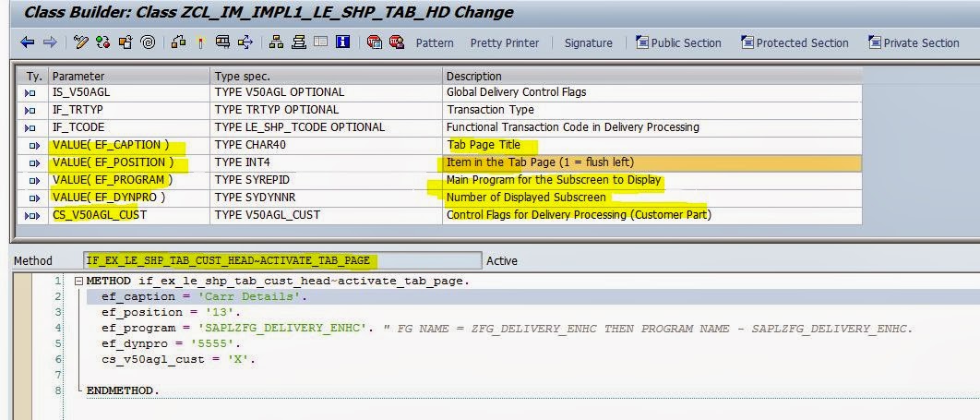980x420 pixels.
Task: Click exporting icon of EF_CAPTION row
Action: coord(34,146)
